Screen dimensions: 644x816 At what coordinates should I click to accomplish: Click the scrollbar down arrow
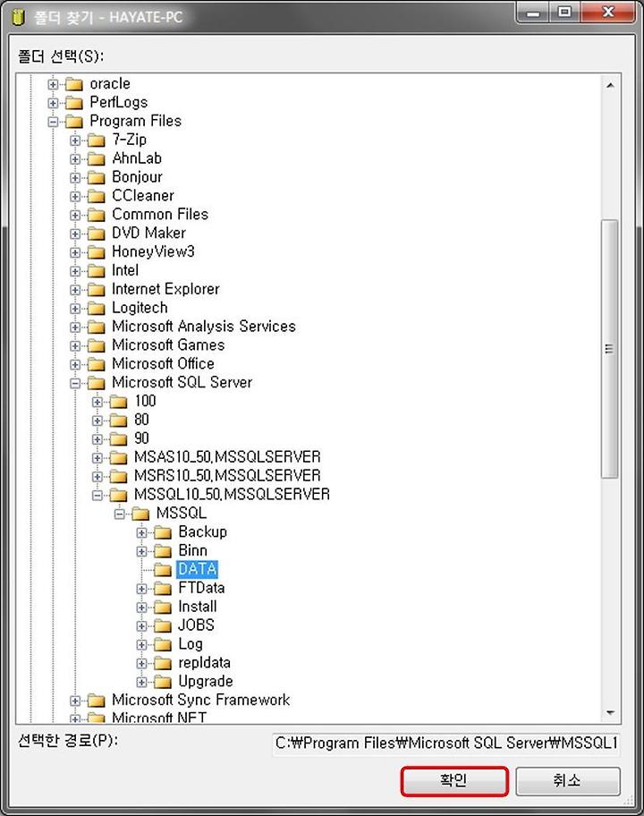[610, 712]
